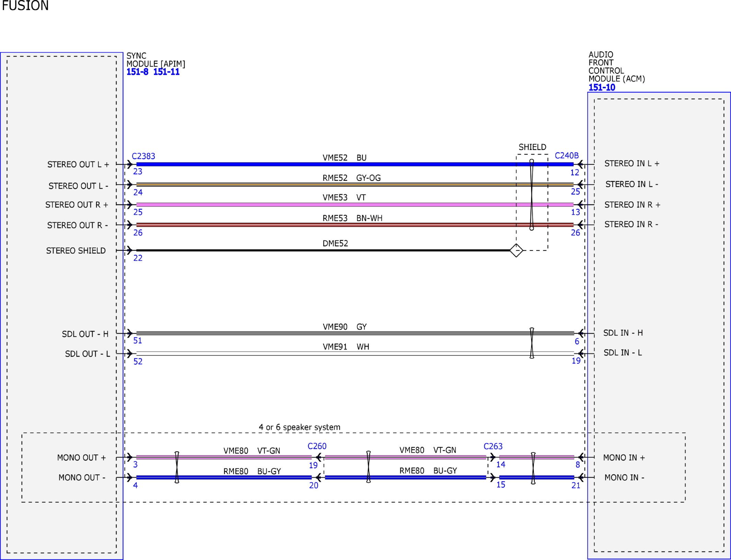Click the MONO IN - label
This screenshot has height=560, width=731.
[x=624, y=477]
